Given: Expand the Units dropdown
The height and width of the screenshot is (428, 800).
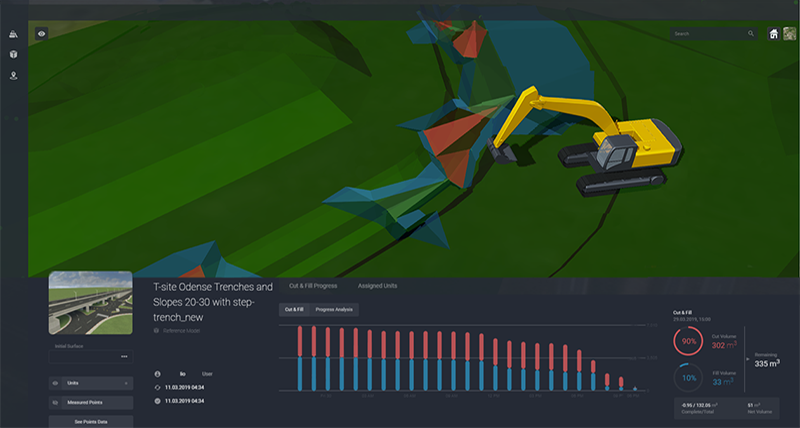Looking at the screenshot, I should tap(126, 383).
